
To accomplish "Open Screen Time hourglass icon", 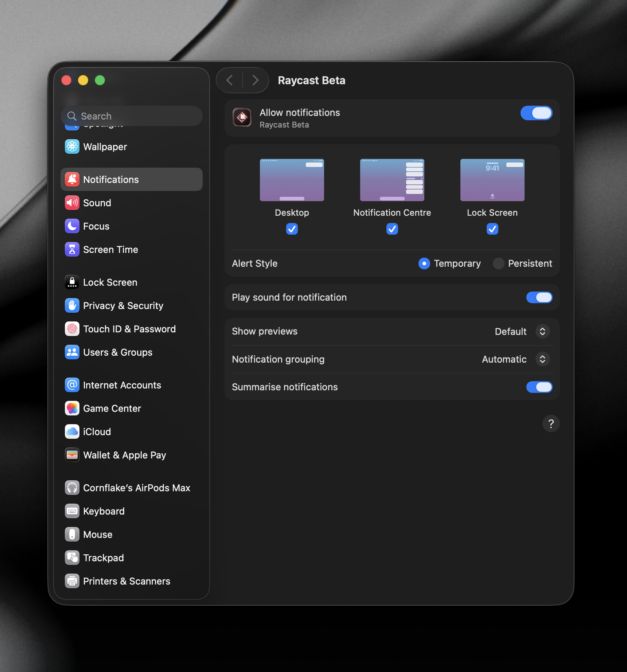I will pyautogui.click(x=72, y=250).
